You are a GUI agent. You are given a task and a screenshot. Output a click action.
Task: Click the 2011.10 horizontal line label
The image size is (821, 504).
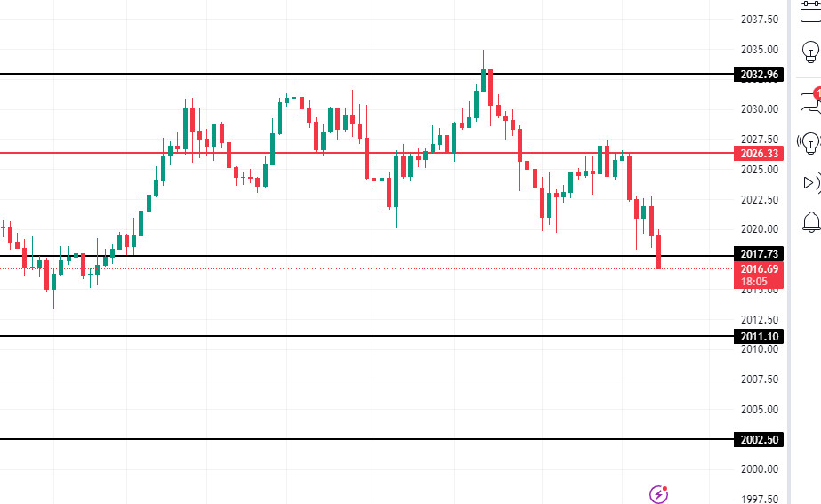(759, 336)
